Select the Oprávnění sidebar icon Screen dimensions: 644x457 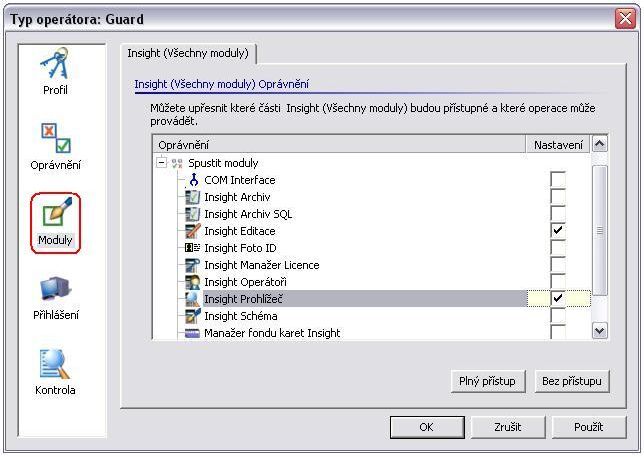pyautogui.click(x=56, y=138)
